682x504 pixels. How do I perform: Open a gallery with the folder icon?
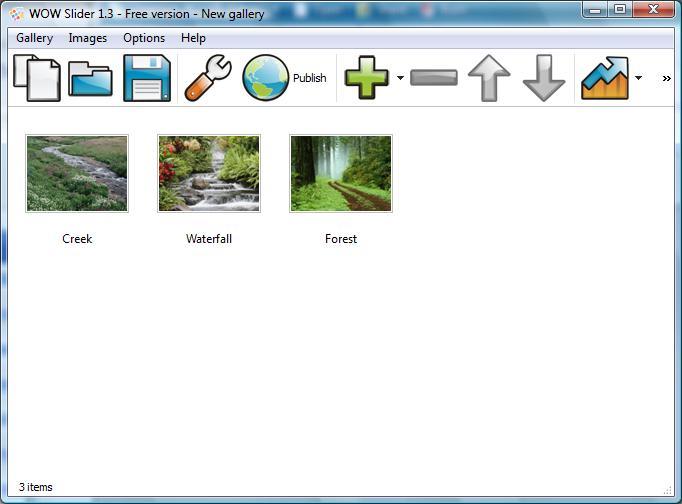pos(90,79)
